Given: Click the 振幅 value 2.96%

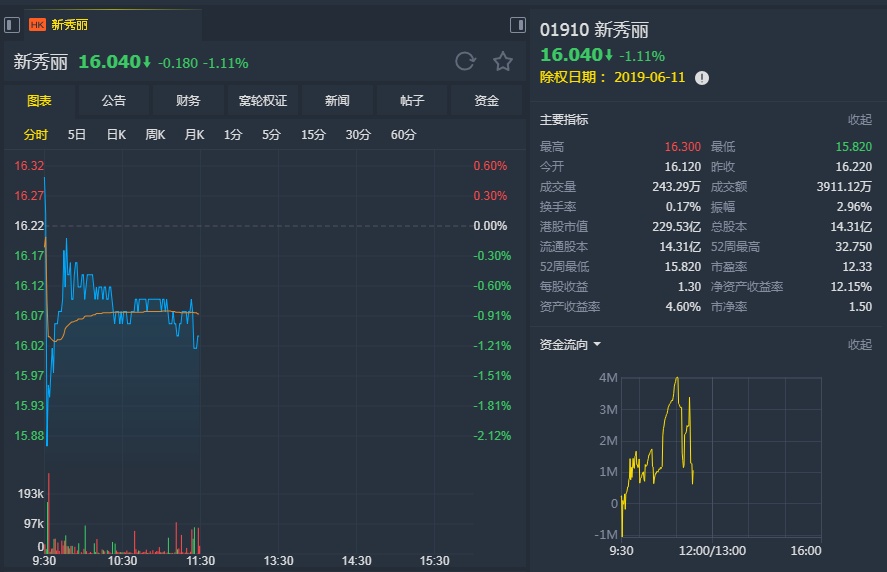Looking at the screenshot, I should click(854, 207).
